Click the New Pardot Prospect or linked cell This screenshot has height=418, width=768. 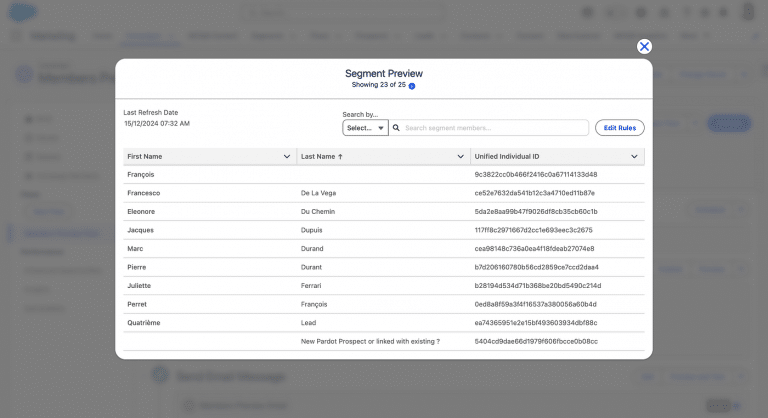[x=370, y=342]
